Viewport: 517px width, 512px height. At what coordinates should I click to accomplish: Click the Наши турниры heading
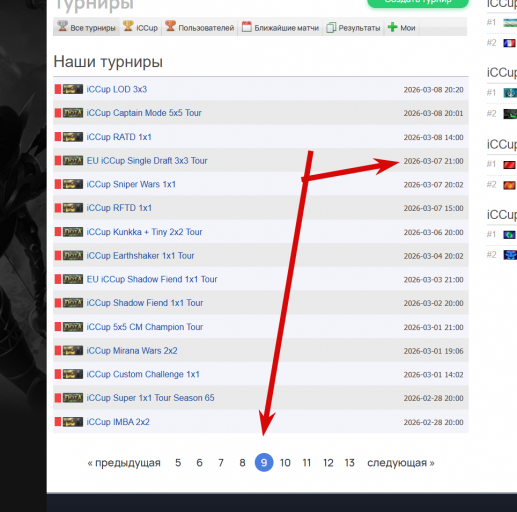[108, 62]
